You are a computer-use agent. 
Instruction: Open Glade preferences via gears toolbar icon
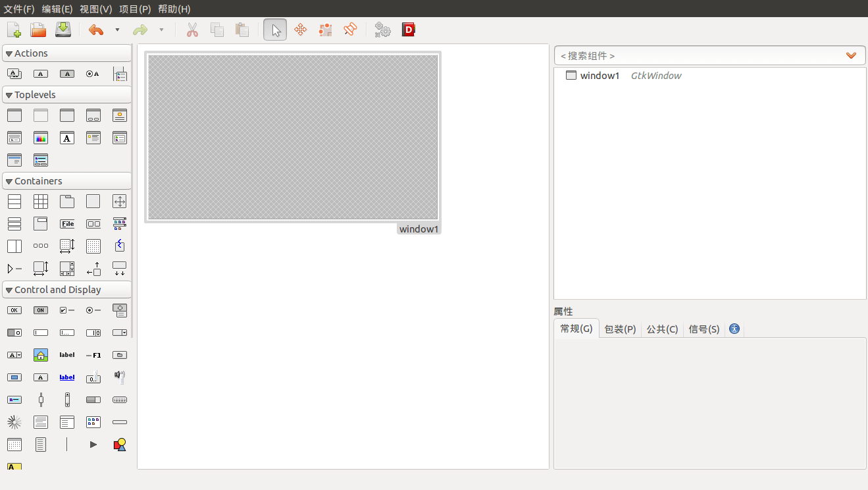tap(382, 30)
